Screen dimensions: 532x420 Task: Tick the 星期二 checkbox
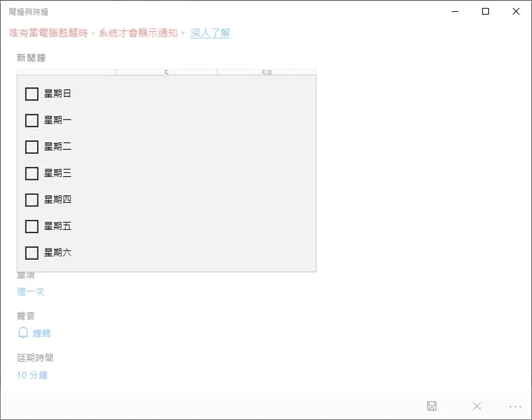point(32,147)
